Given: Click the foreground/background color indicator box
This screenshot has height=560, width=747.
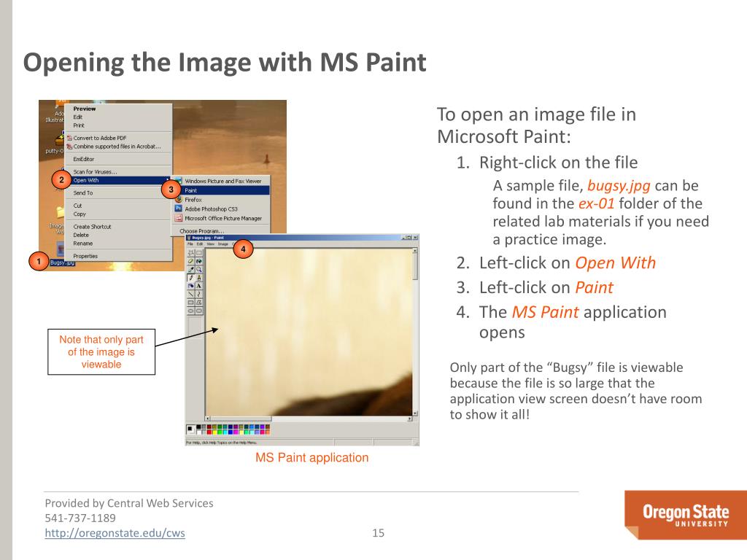Looking at the screenshot, I should [190, 429].
